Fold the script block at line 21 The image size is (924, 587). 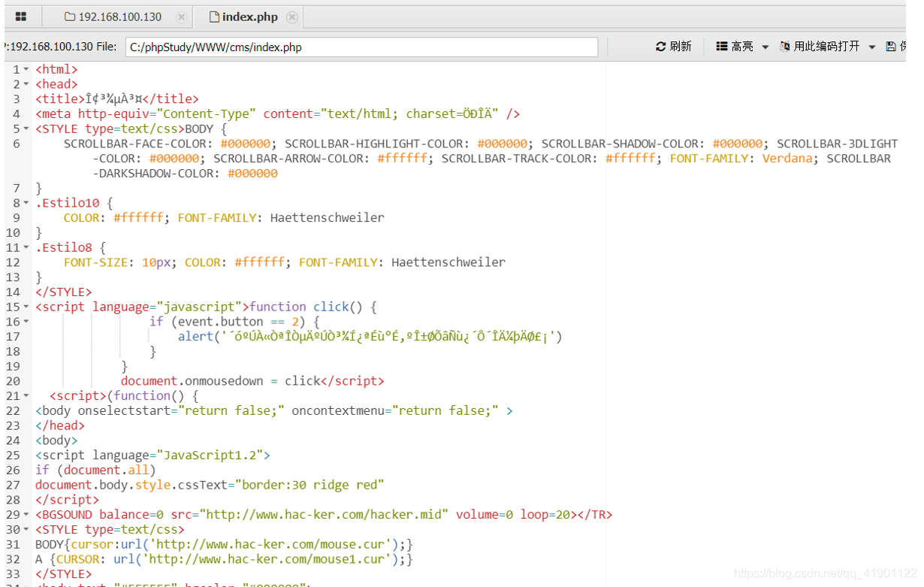coord(26,396)
